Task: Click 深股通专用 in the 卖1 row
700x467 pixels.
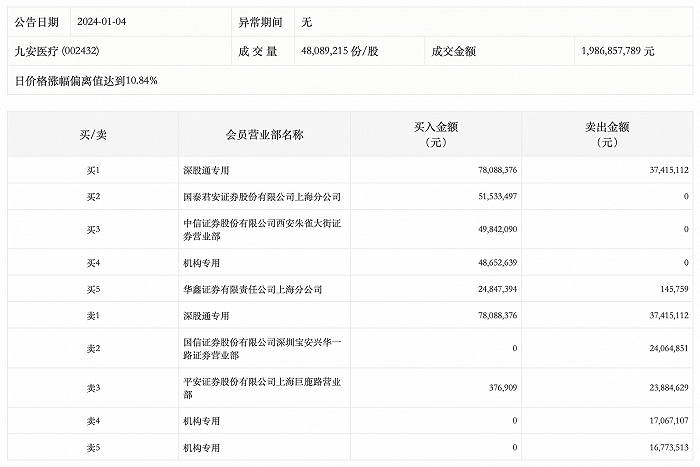Action: pyautogui.click(x=206, y=316)
